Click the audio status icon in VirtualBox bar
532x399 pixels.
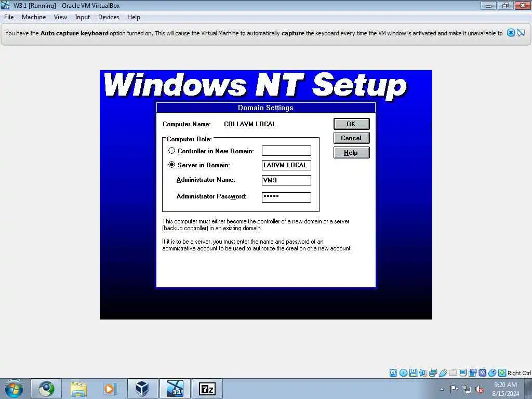(x=423, y=373)
